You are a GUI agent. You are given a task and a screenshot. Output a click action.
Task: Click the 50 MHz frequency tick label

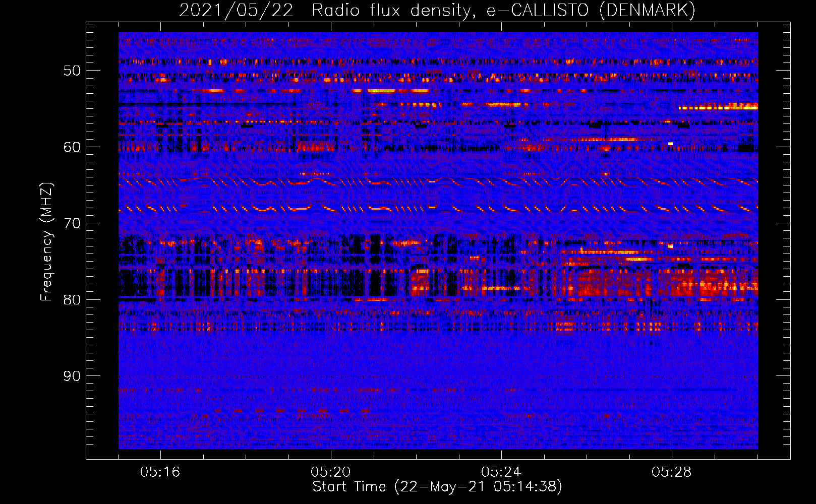coord(72,71)
